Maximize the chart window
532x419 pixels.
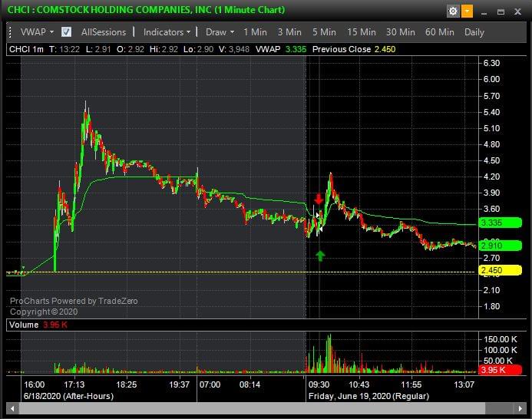click(x=501, y=12)
